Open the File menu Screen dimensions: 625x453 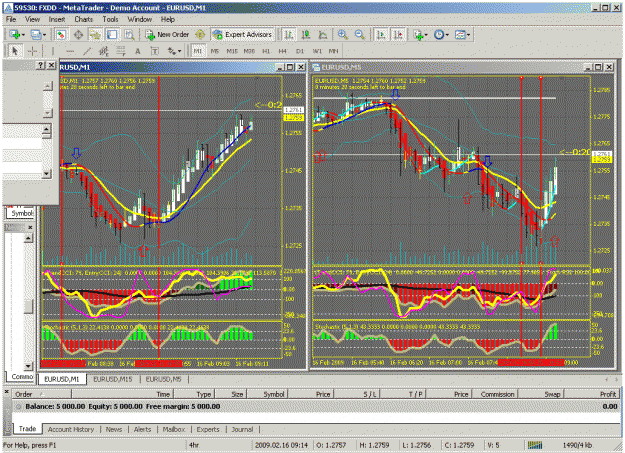[x=11, y=19]
